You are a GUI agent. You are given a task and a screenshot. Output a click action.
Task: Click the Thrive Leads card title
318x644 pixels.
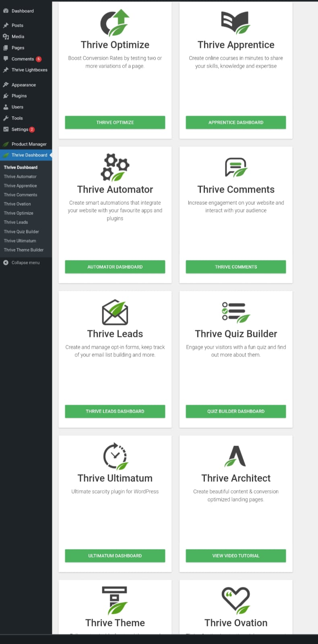coord(115,334)
